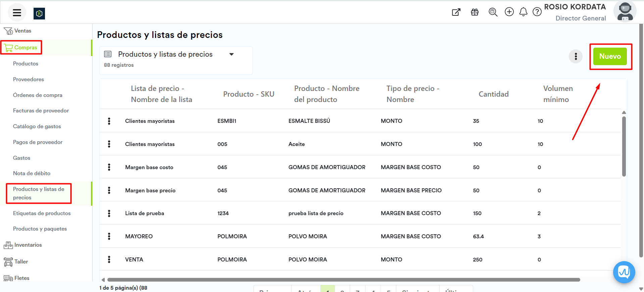Viewport: 644px width, 292px height.
Task: Click the Kordata logo icon
Action: click(x=39, y=13)
